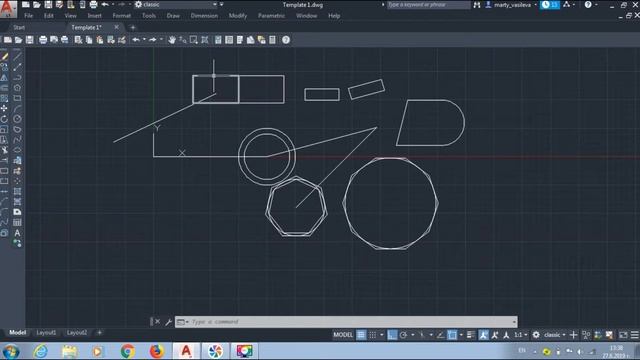Click the Zoom Window toolbar icon
Screen dimensions: 640x360
(193, 40)
